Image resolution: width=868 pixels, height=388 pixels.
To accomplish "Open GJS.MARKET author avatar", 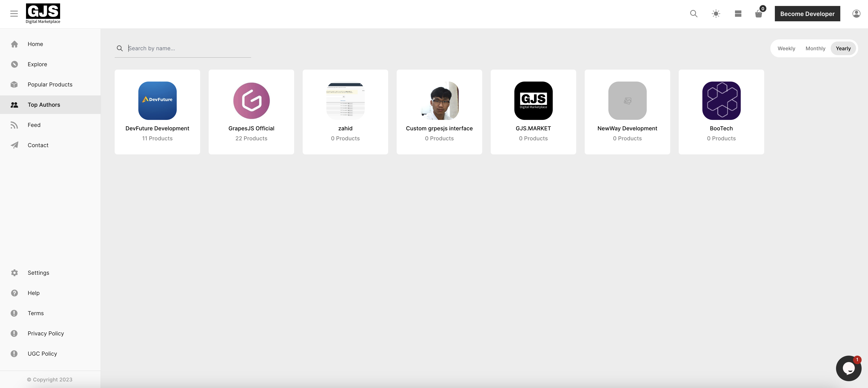I will click(x=533, y=101).
